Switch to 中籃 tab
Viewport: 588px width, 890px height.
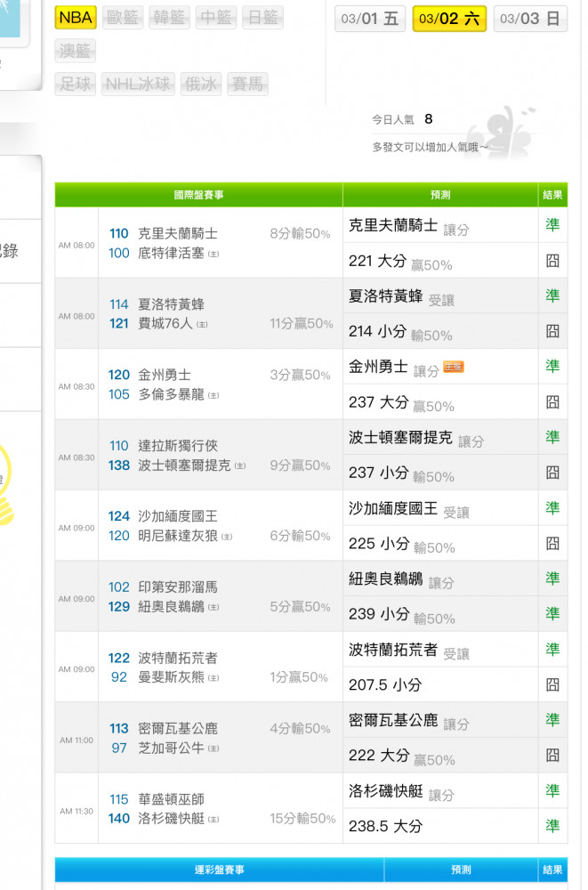click(x=215, y=18)
